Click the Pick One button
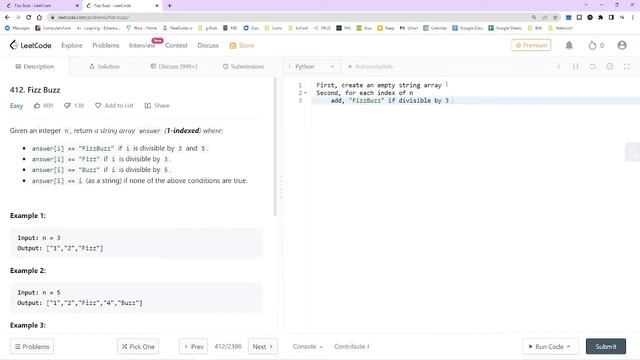The width and height of the screenshot is (640, 360). tap(138, 347)
